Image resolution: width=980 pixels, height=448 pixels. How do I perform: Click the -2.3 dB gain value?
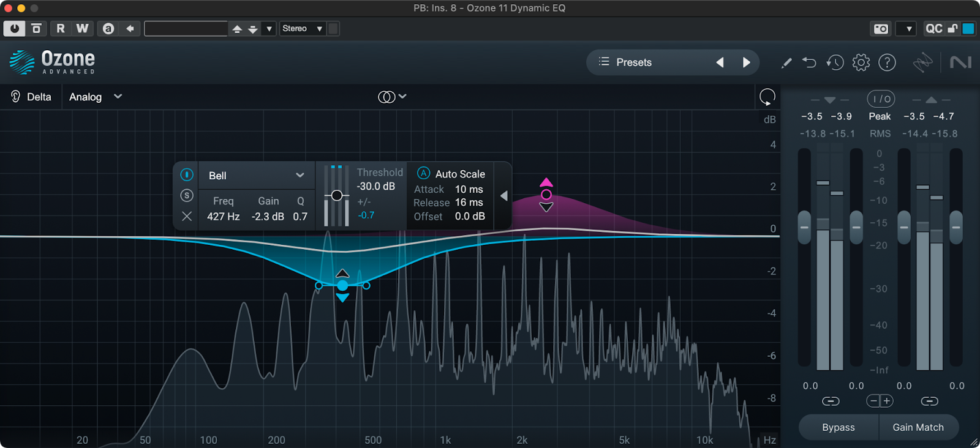[x=268, y=217]
